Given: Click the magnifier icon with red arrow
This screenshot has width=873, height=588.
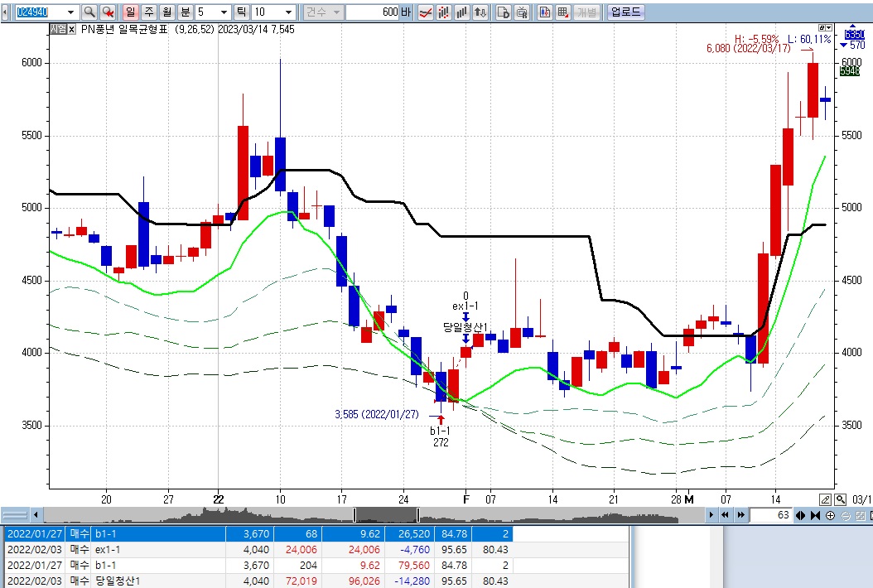Looking at the screenshot, I should tap(107, 12).
